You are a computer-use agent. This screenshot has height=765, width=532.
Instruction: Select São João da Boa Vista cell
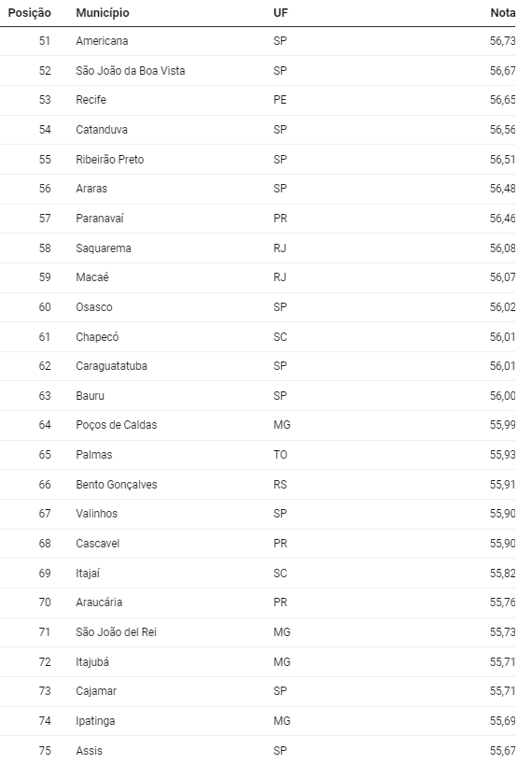pyautogui.click(x=130, y=71)
